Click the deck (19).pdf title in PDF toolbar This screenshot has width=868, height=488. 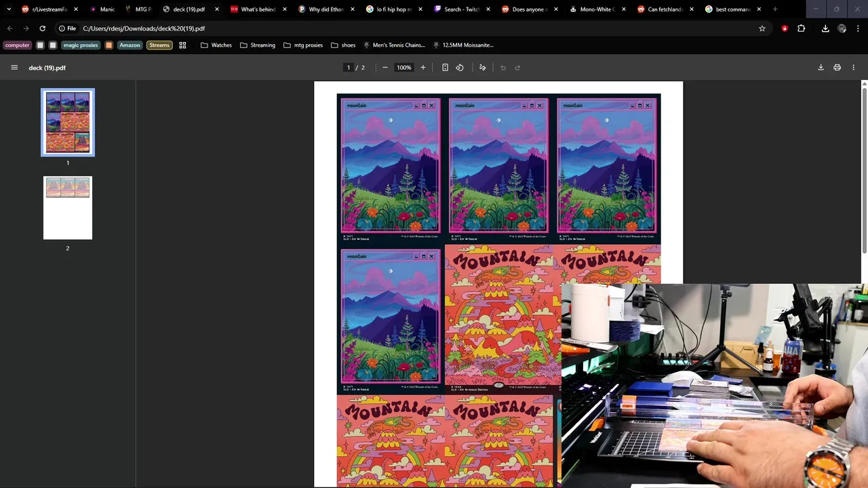47,68
